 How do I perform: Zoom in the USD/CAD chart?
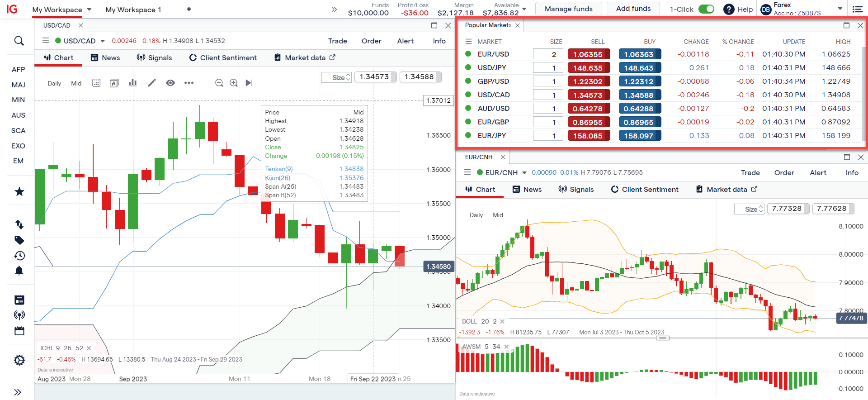pyautogui.click(x=234, y=83)
